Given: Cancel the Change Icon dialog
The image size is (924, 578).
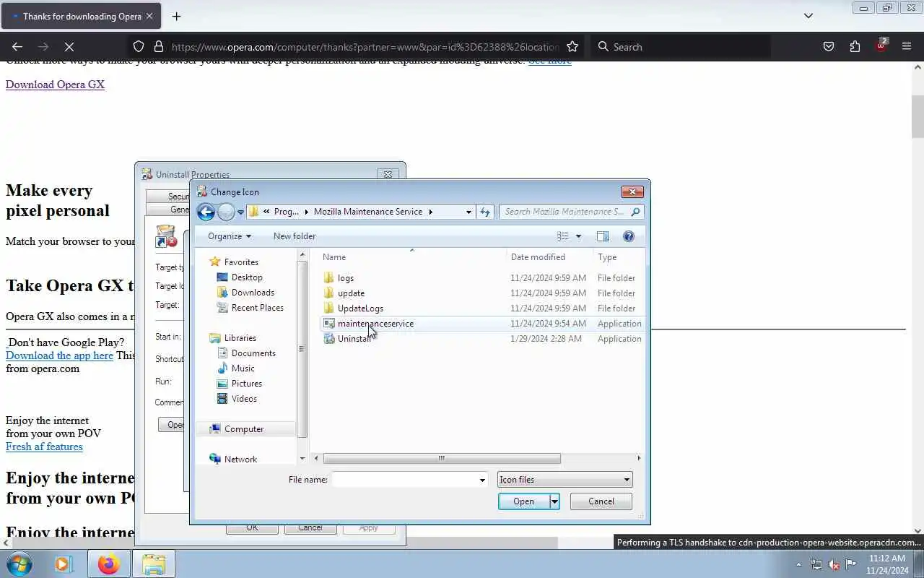Looking at the screenshot, I should (601, 501).
